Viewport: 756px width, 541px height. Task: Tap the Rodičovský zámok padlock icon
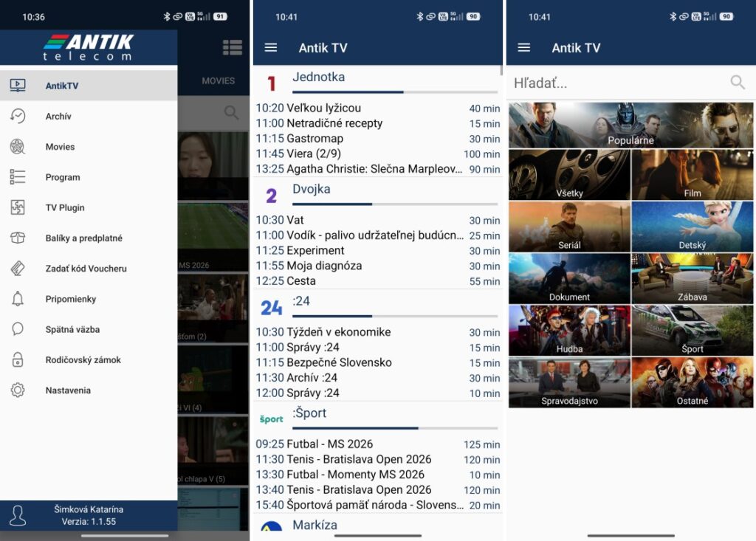[18, 359]
